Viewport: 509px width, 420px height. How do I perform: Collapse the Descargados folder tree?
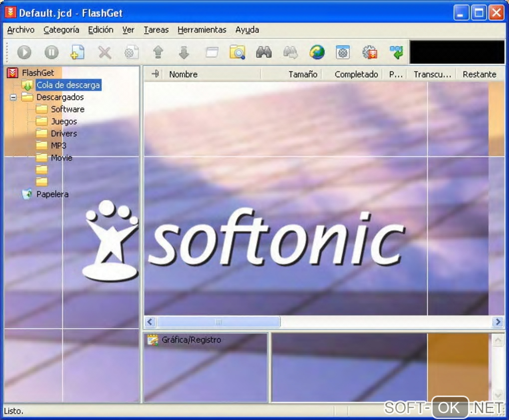13,97
